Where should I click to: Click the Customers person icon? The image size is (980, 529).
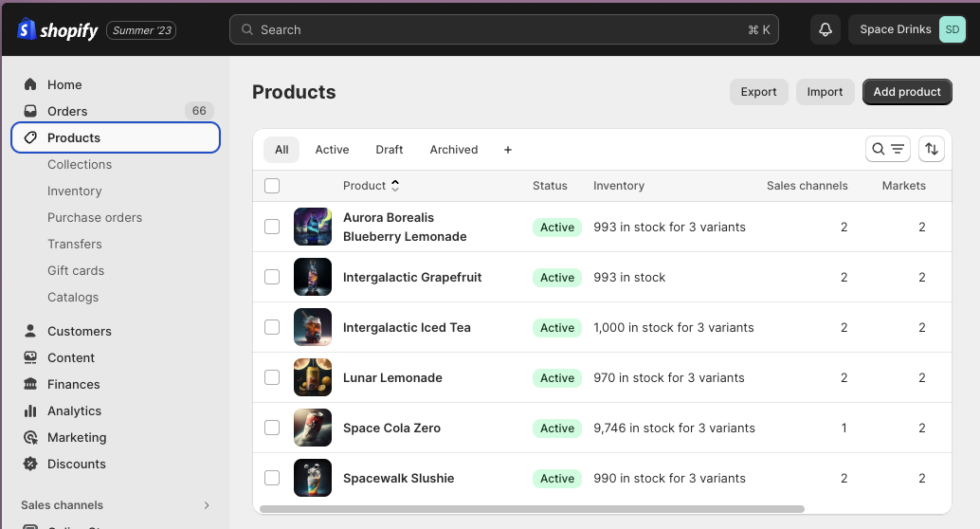(x=30, y=331)
